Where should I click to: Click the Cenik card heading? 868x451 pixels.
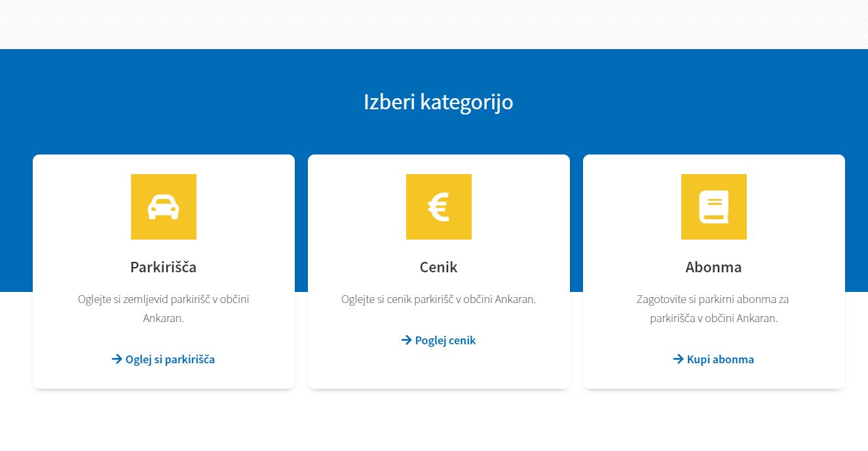pos(439,267)
